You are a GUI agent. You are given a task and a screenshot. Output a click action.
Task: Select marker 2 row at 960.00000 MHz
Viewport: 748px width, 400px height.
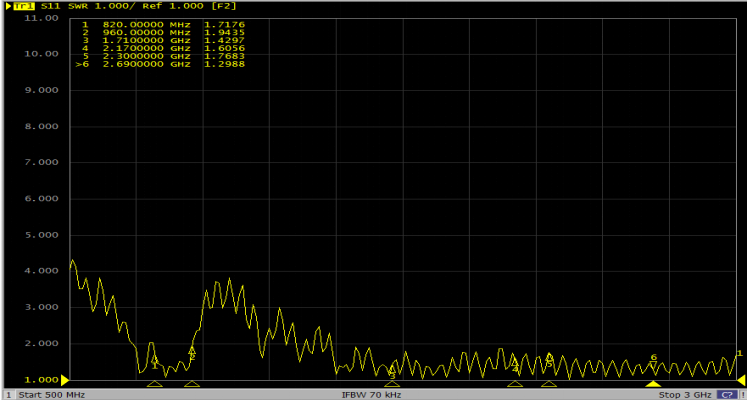164,32
